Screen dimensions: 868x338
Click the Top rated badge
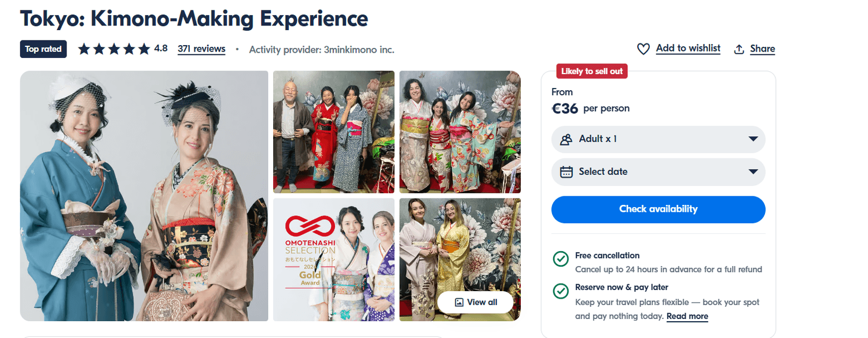point(43,49)
